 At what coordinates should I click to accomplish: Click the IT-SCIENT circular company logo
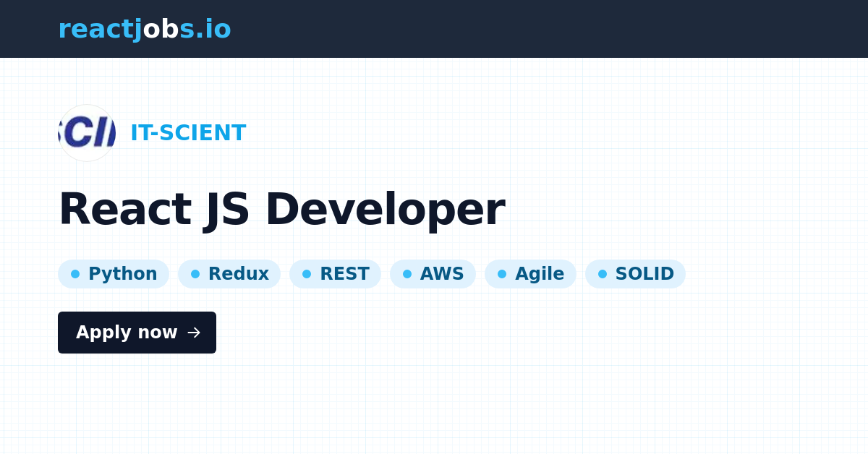coord(86,132)
